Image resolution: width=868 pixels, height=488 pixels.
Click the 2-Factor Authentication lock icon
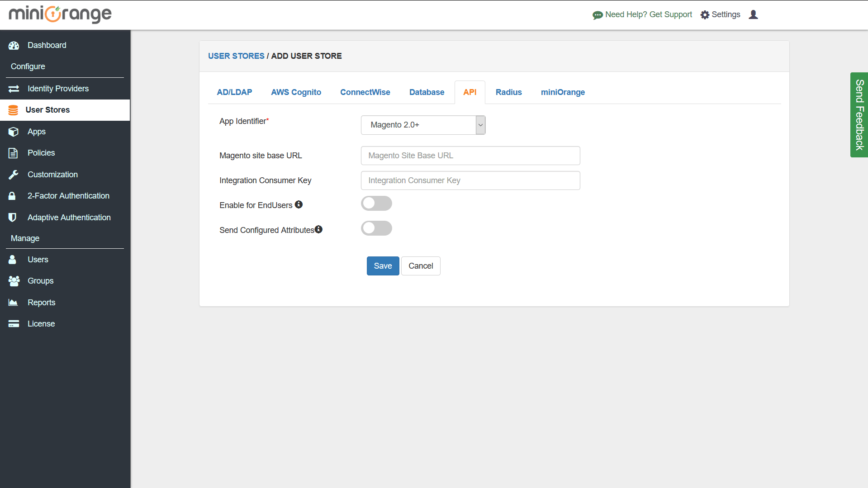point(12,196)
